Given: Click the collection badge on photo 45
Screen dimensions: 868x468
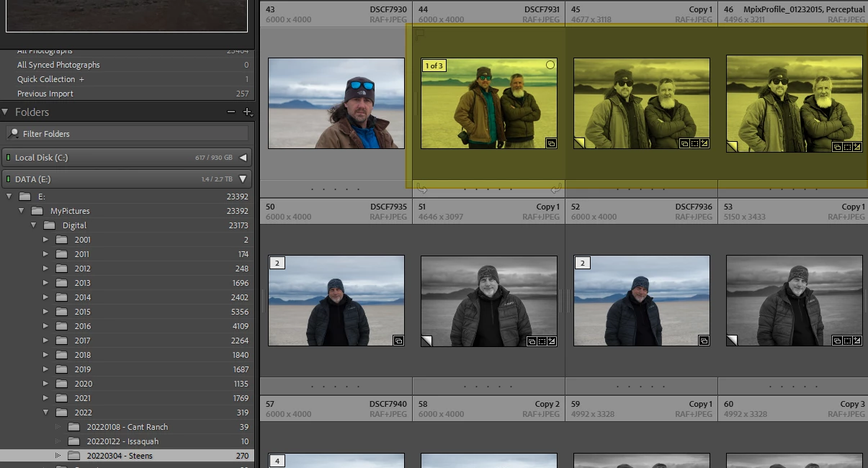Looking at the screenshot, I should pyautogui.click(x=684, y=143).
